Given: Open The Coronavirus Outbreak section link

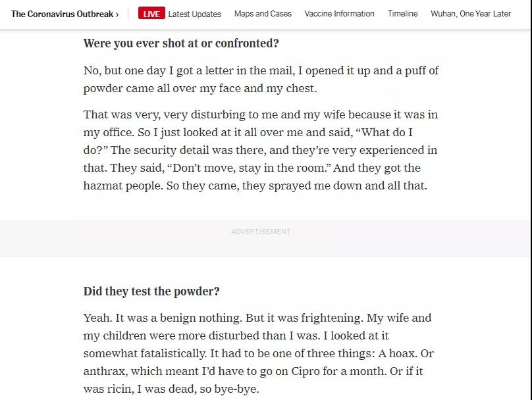Looking at the screenshot, I should (62, 14).
